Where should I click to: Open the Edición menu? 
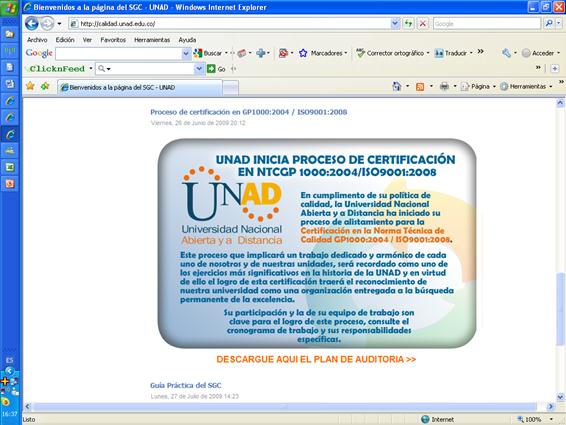[65, 40]
